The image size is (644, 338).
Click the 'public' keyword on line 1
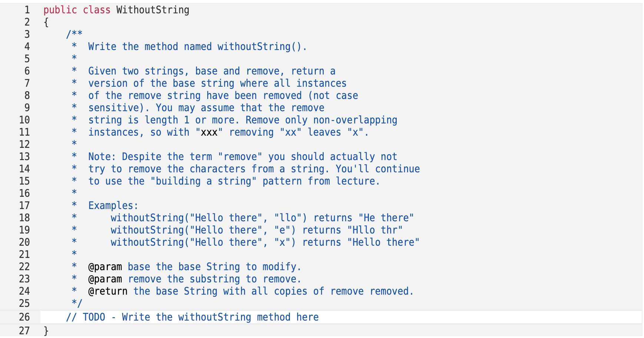point(60,10)
